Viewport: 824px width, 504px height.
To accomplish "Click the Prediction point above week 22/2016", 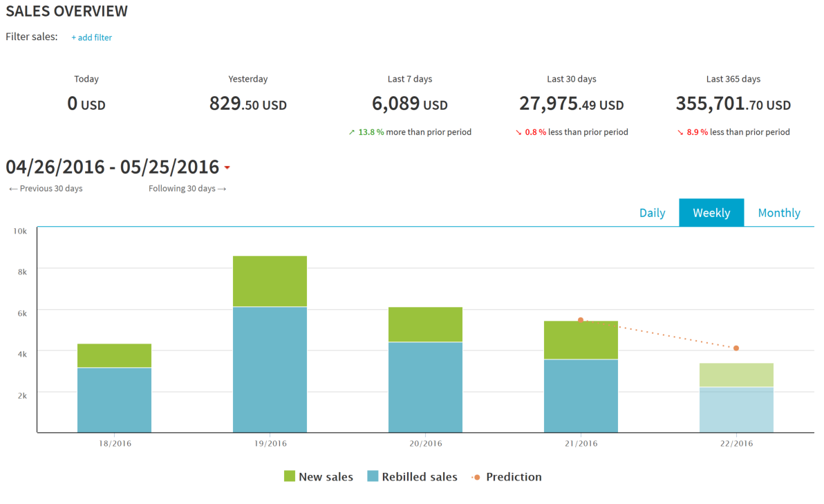I will click(736, 348).
